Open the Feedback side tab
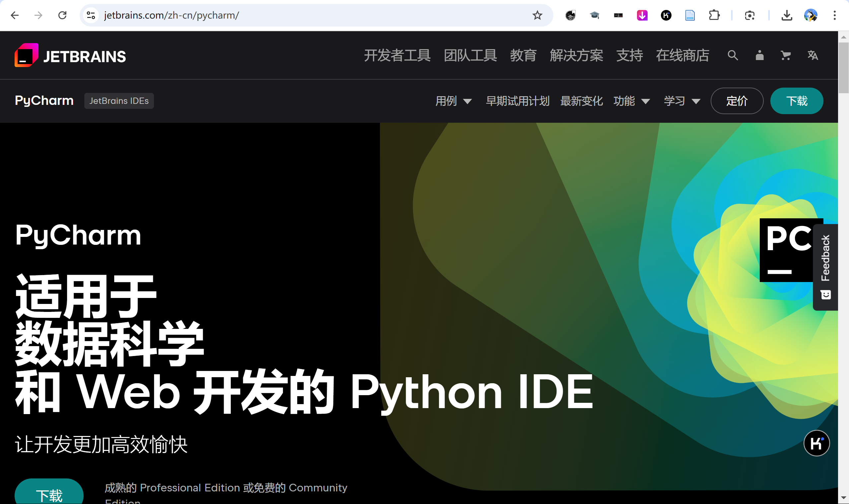Viewport: 849px width, 504px height. (x=825, y=267)
